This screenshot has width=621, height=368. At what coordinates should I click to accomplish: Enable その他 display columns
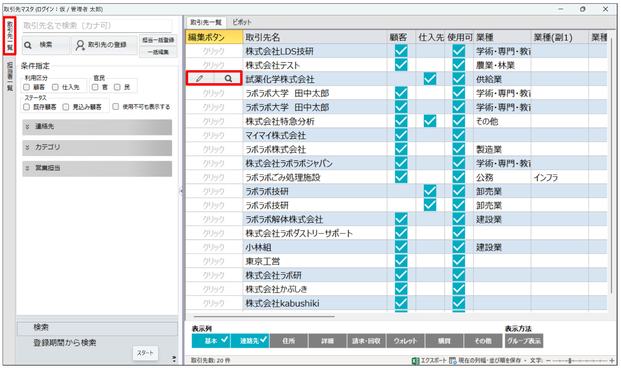[483, 341]
